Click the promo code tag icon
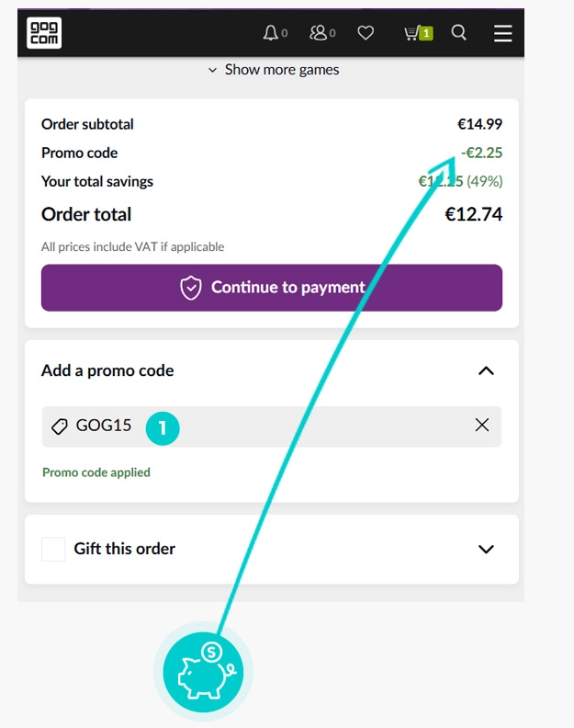574x728 pixels. tap(60, 427)
